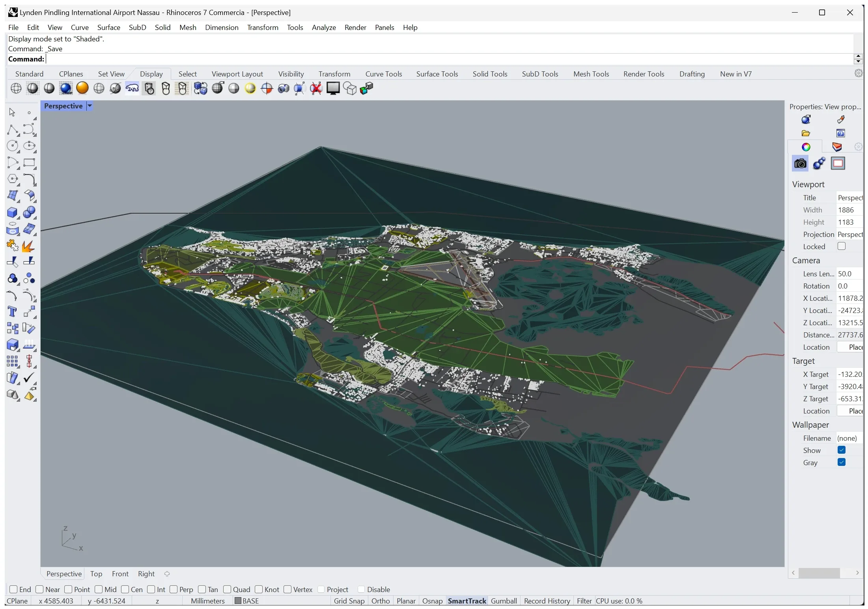Open the Surface menu in menu bar

click(108, 27)
